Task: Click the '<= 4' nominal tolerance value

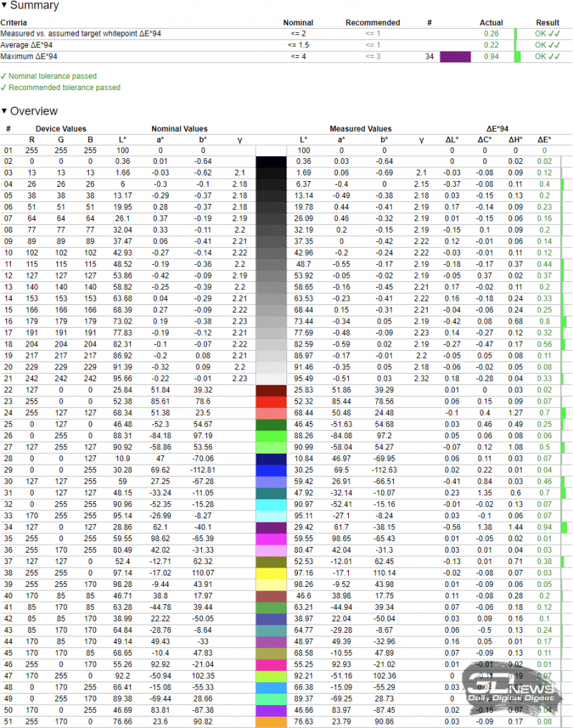Action: (x=299, y=57)
